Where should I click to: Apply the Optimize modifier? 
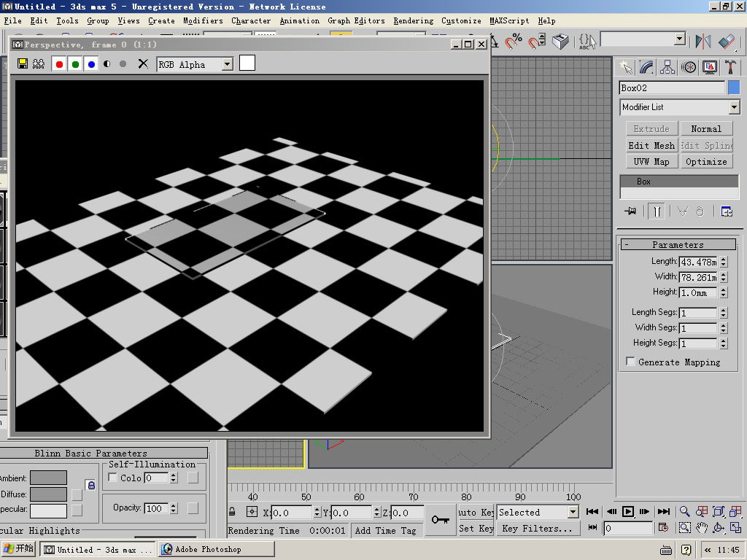pyautogui.click(x=706, y=161)
